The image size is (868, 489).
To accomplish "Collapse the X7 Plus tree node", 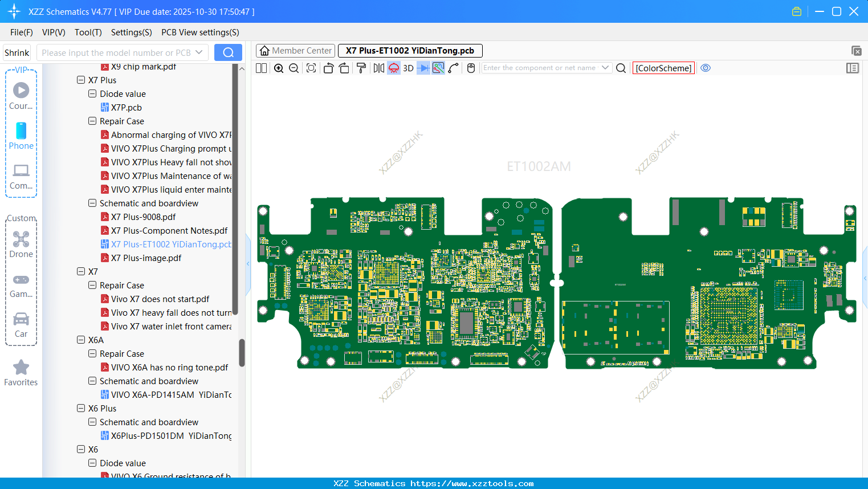I will point(81,80).
